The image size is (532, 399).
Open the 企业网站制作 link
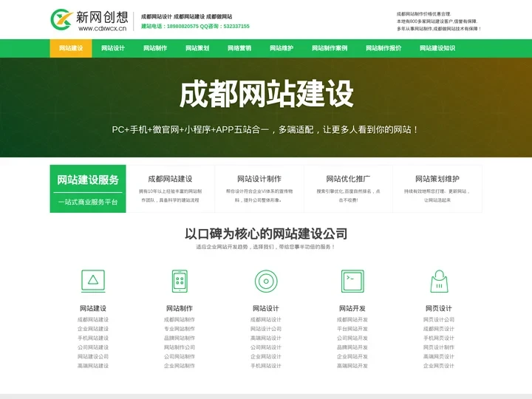(180, 366)
